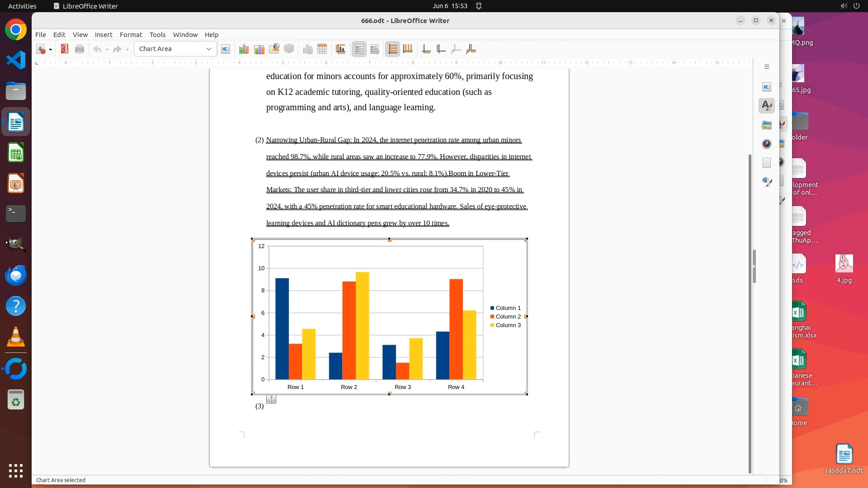Image resolution: width=868 pixels, height=488 pixels.
Task: Open the Sidebar Gallery panel
Action: [766, 125]
